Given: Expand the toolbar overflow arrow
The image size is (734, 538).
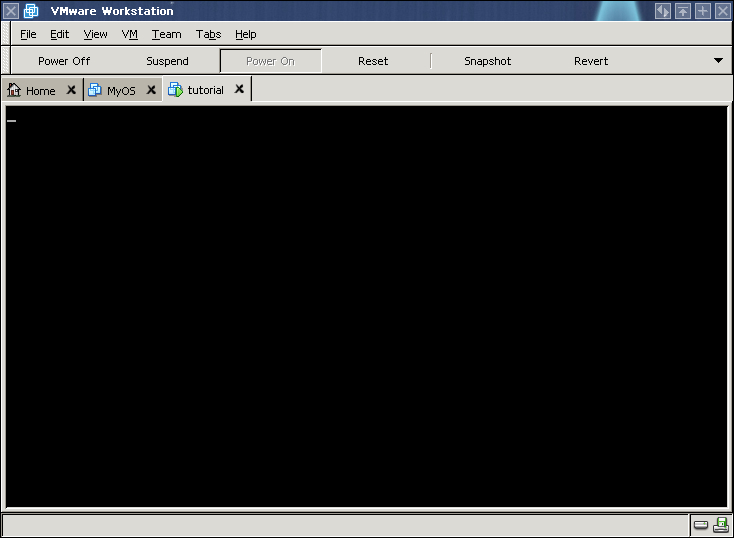Looking at the screenshot, I should pyautogui.click(x=719, y=60).
